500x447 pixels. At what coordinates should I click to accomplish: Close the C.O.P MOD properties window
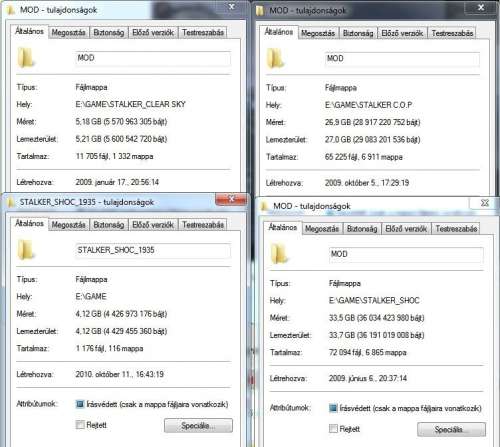tap(481, 7)
